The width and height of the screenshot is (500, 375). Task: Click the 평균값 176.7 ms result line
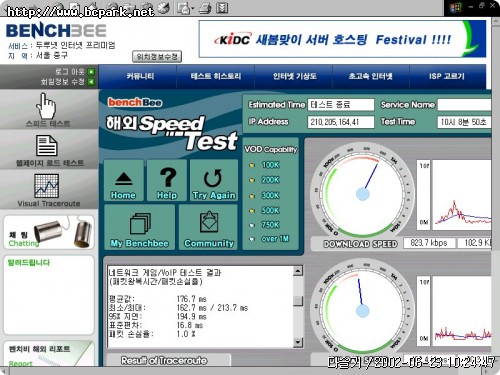point(158,299)
